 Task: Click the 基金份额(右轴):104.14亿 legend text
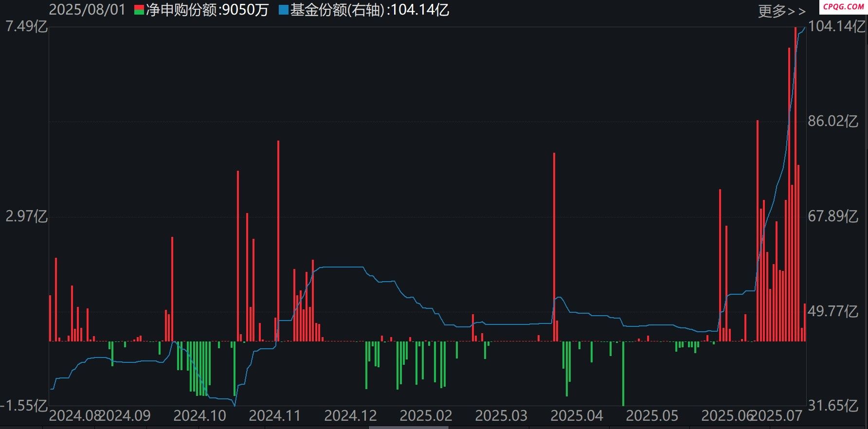[370, 10]
